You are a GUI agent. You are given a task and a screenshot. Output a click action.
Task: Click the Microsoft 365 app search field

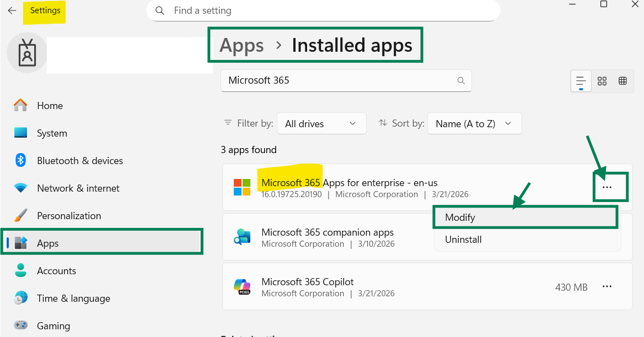tap(346, 80)
